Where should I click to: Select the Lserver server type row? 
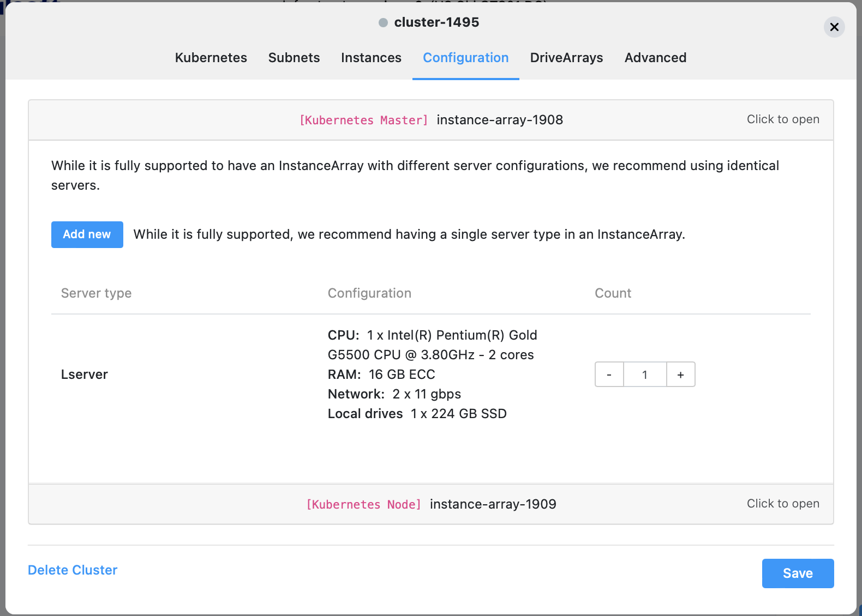tap(85, 375)
